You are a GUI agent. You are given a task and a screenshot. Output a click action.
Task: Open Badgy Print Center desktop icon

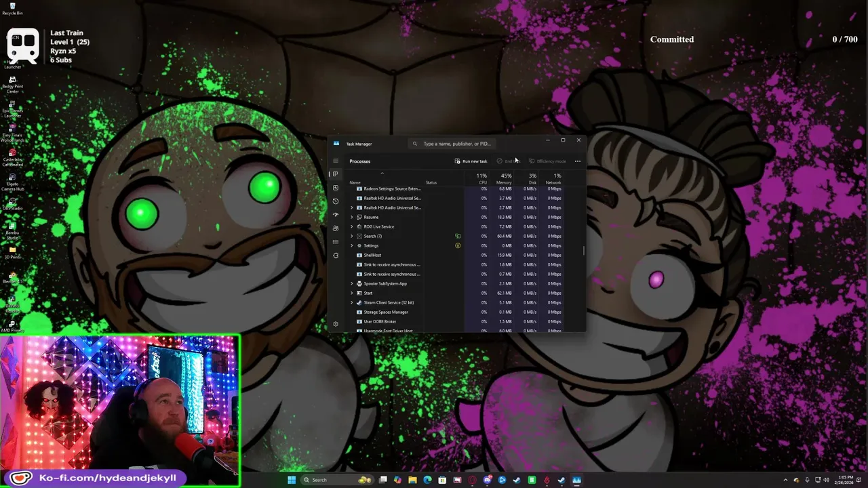(x=12, y=85)
